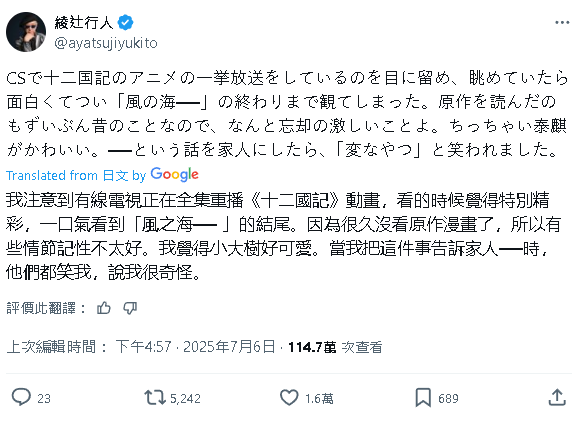Open the three-dot more options menu

click(x=562, y=23)
